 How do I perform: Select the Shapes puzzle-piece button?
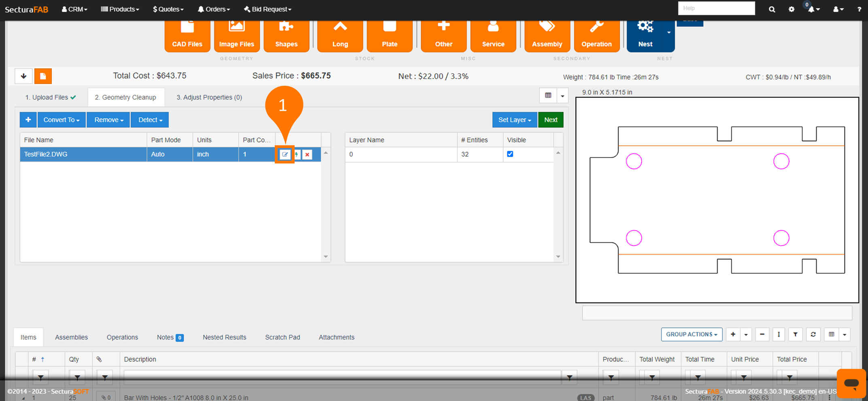[x=287, y=36]
